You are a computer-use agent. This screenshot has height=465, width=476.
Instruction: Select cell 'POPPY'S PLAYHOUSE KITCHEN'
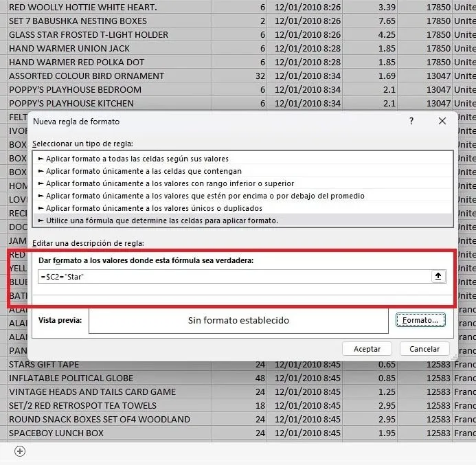(x=109, y=103)
